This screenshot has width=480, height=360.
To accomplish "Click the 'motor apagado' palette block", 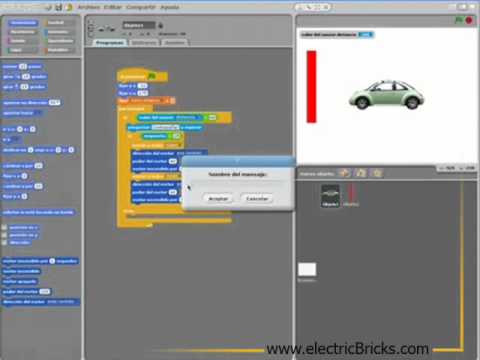I will pyautogui.click(x=20, y=282).
